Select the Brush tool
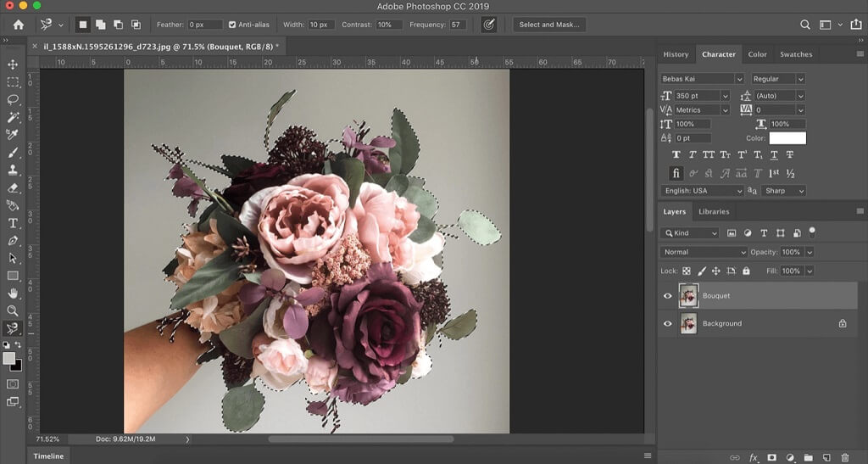The height and width of the screenshot is (464, 868). 13,153
